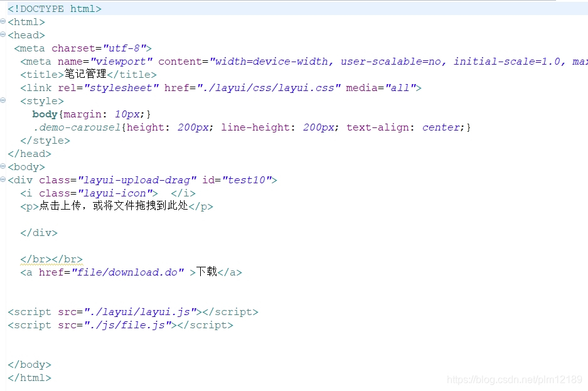Viewport: 588px width, 391px height.
Task: Click the "layui-icon" class value
Action: pos(115,193)
